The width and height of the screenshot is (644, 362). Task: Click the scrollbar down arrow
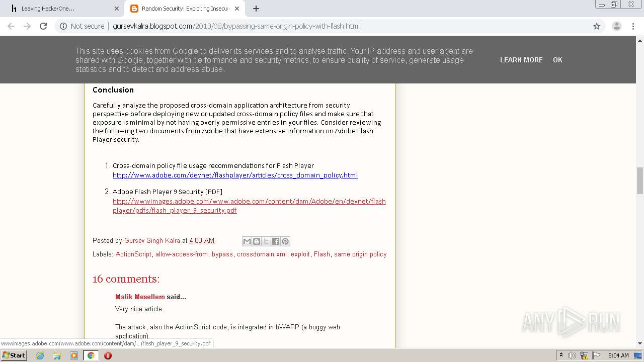pyautogui.click(x=640, y=344)
